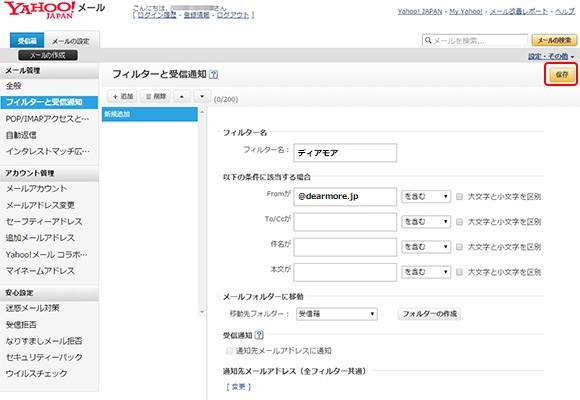Click the filter list scrollbar down arrow
Viewport: 580px width, 400px height.
[x=202, y=312]
